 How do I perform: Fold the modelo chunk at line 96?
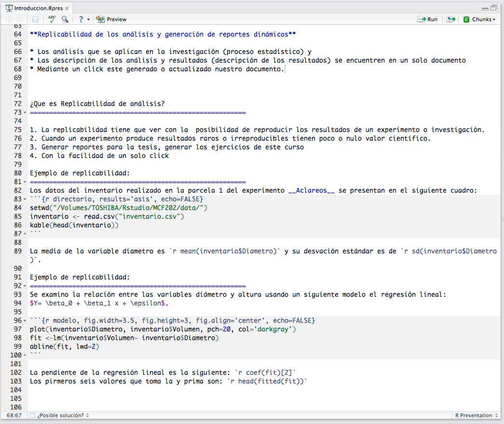coord(25,320)
